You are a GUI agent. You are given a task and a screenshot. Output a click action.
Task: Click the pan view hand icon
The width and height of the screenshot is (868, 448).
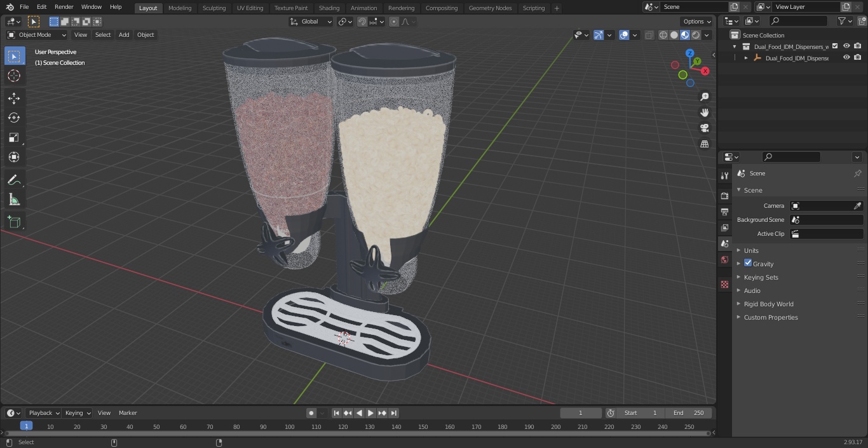coord(704,112)
